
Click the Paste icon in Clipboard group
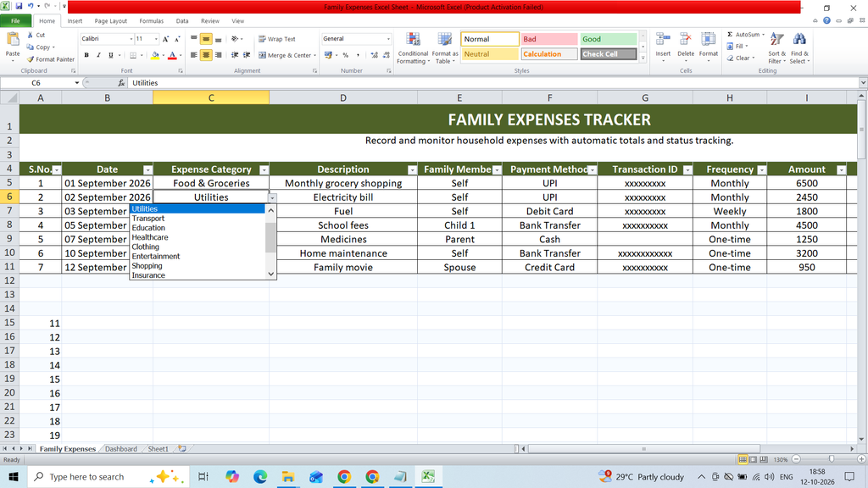tap(12, 40)
